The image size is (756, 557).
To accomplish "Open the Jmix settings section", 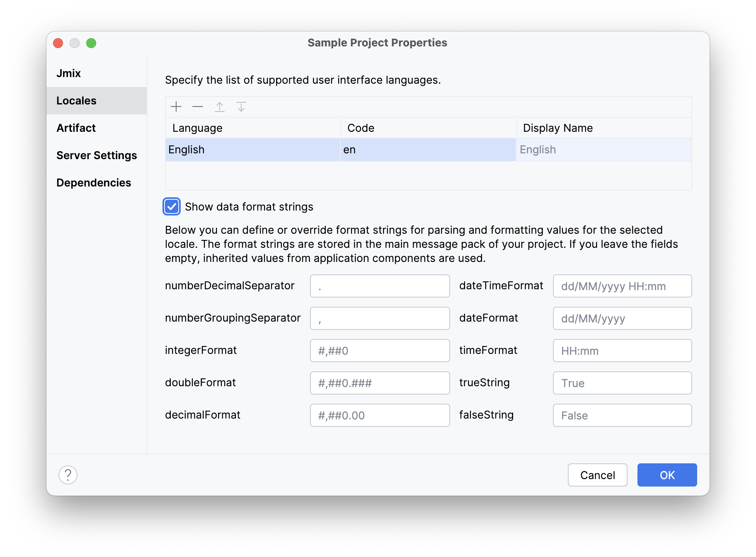I will [x=69, y=73].
